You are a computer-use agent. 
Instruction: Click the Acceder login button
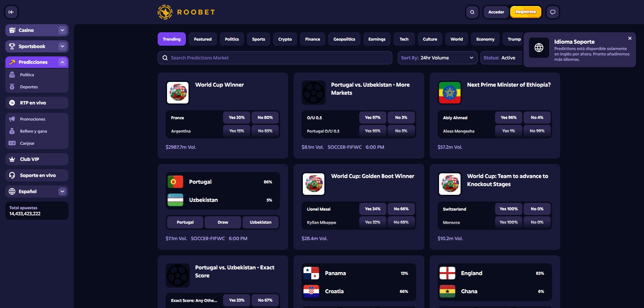click(x=496, y=12)
